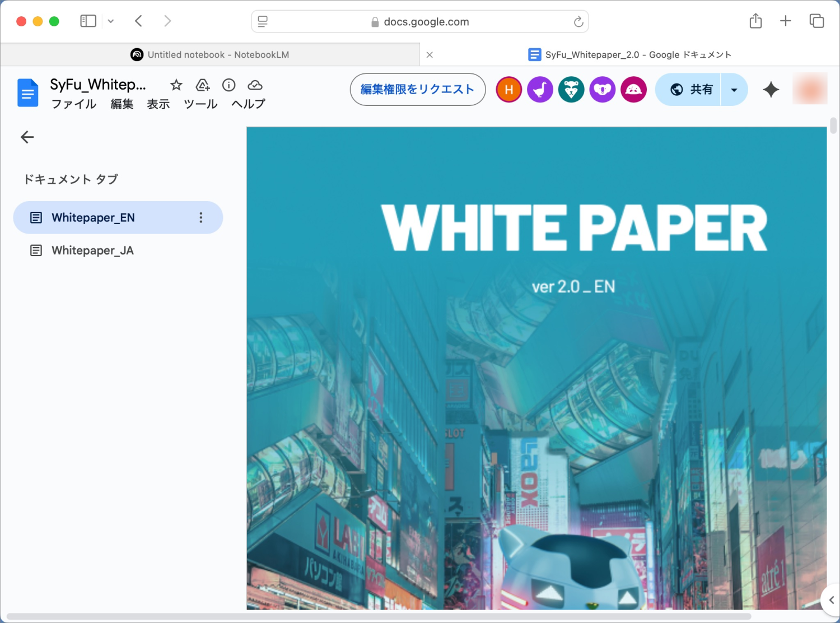Image resolution: width=840 pixels, height=623 pixels.
Task: Close document tabs panel with back arrow
Action: [27, 137]
